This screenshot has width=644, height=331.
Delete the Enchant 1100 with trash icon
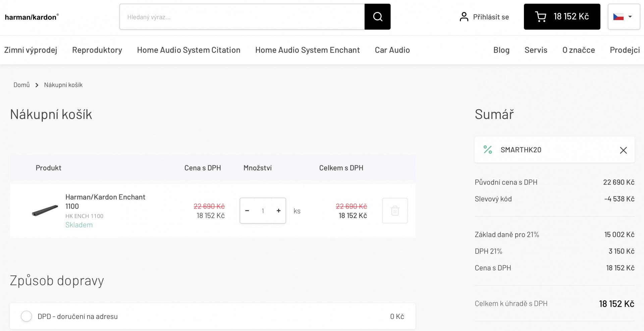pyautogui.click(x=395, y=211)
